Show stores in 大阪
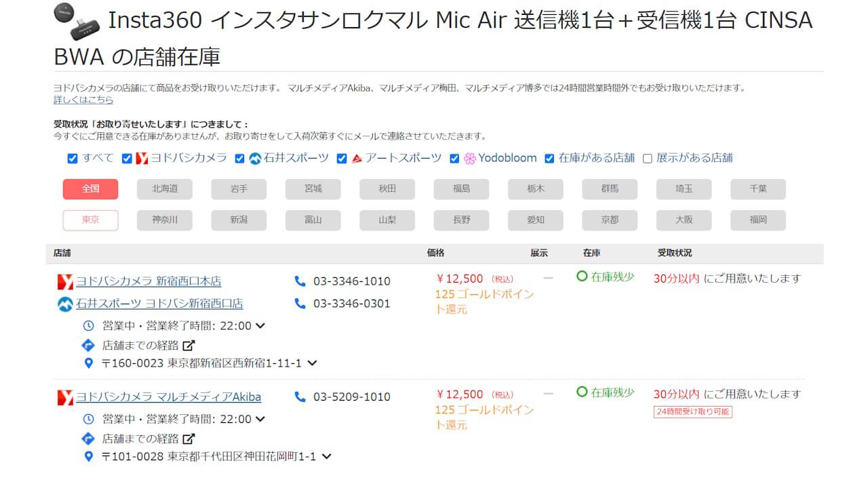Viewport: 868px width, 488px height. pyautogui.click(x=684, y=220)
